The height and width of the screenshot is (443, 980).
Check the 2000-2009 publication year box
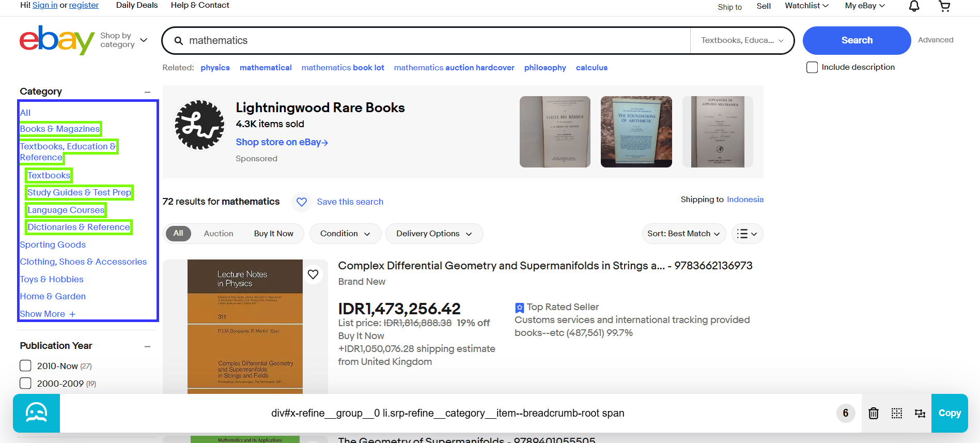click(25, 384)
